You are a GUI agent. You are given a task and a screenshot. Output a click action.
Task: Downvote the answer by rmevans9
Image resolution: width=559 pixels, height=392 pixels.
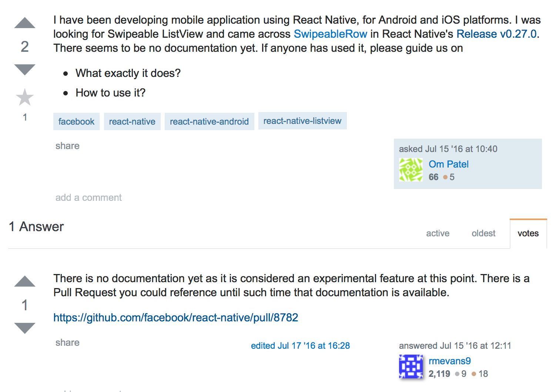24,328
